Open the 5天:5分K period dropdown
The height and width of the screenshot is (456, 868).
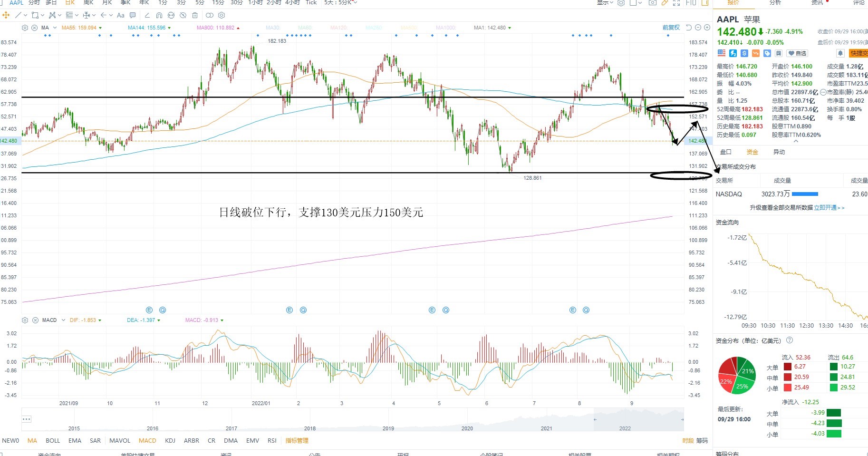[x=340, y=2]
